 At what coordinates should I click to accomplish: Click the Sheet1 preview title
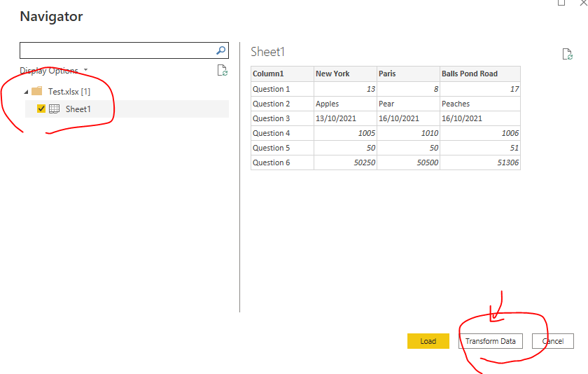[267, 52]
